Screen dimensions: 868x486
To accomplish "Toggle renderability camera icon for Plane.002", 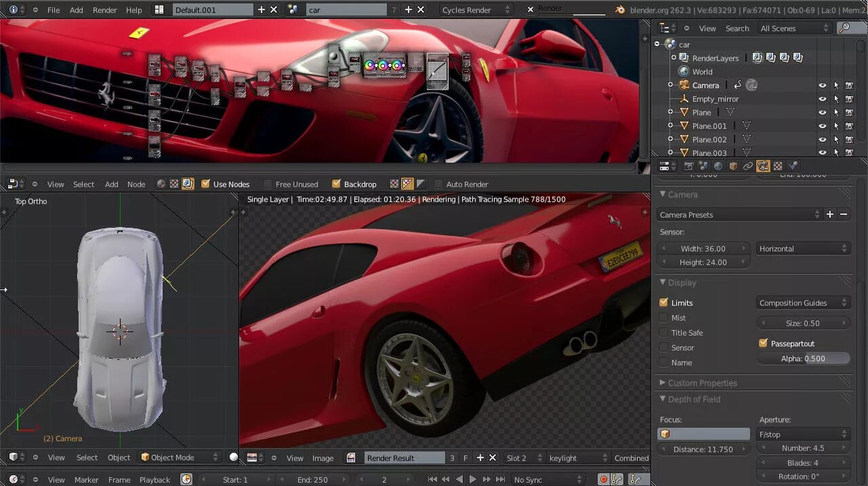I will 850,140.
